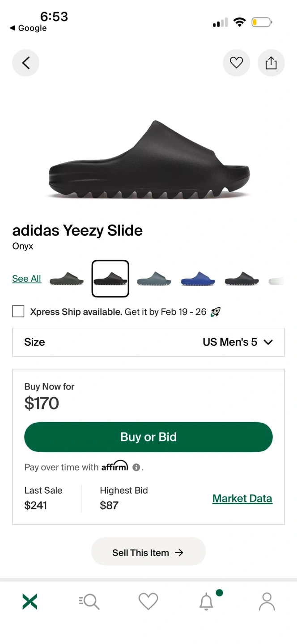The image size is (297, 644).
Task: Tap See All colorways link
Action: [26, 279]
